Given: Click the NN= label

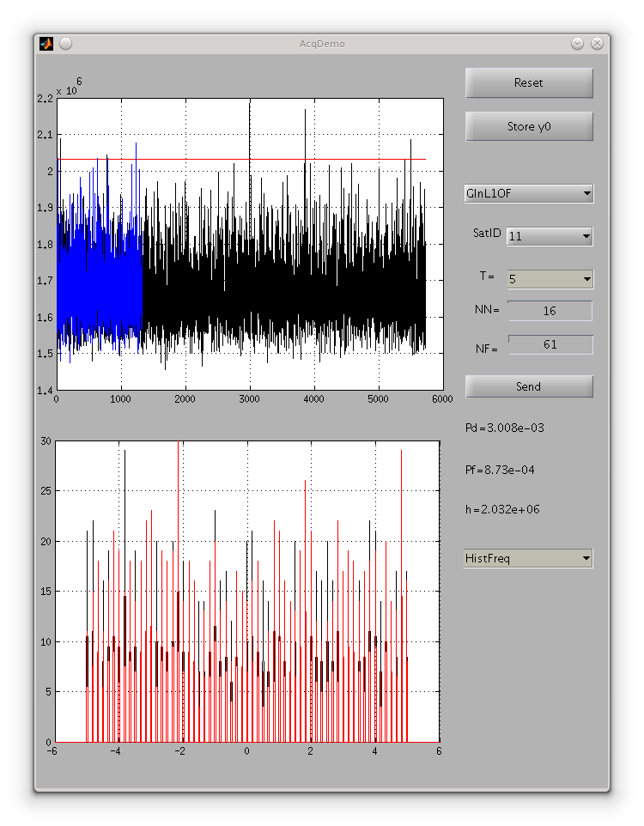Looking at the screenshot, I should (x=486, y=310).
